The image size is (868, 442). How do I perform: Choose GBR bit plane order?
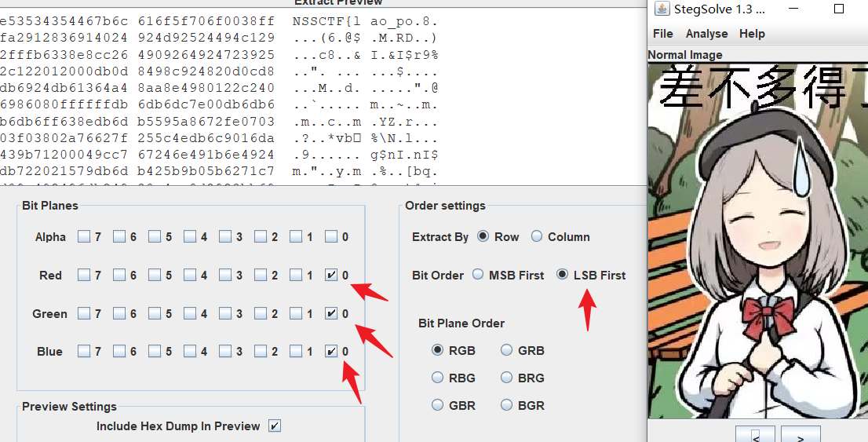pos(438,405)
